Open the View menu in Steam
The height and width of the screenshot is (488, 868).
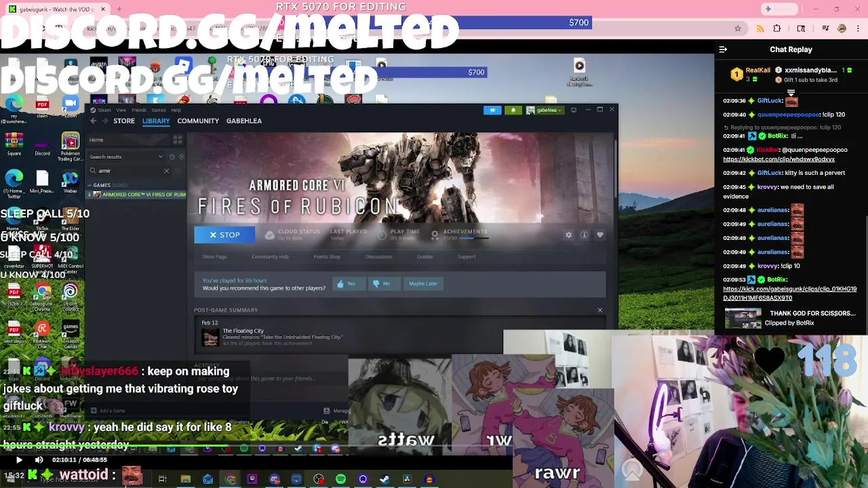coord(121,110)
